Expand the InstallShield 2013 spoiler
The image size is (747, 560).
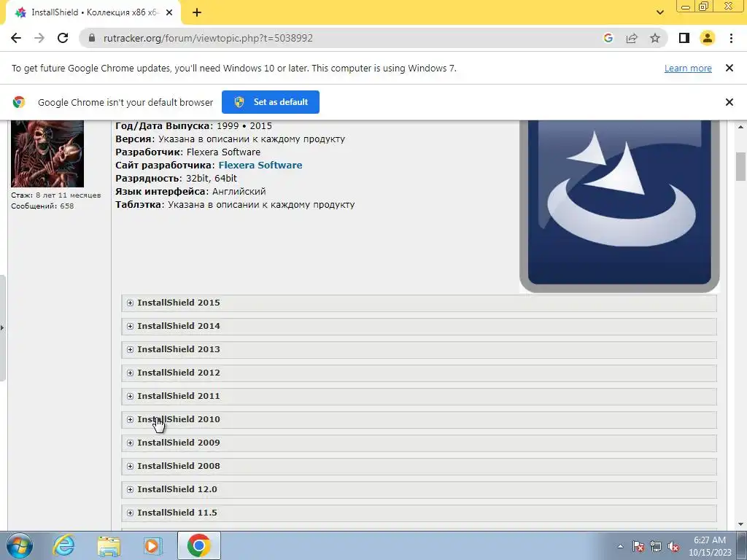click(419, 349)
